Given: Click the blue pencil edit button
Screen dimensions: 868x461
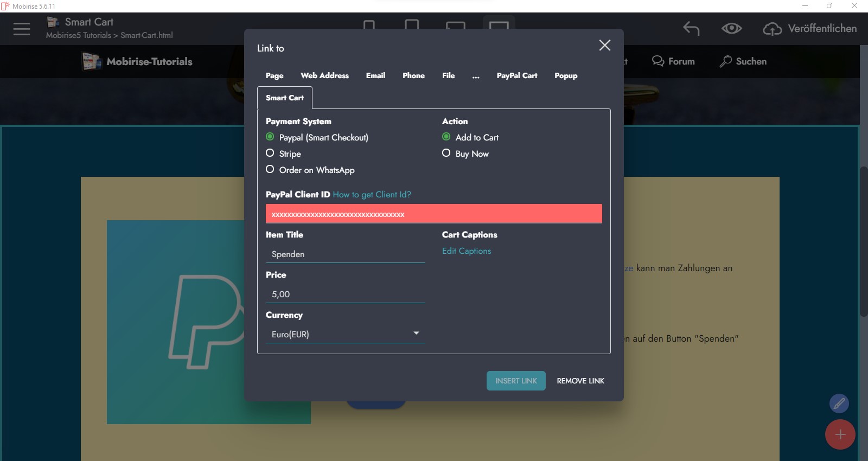Looking at the screenshot, I should click(x=839, y=404).
